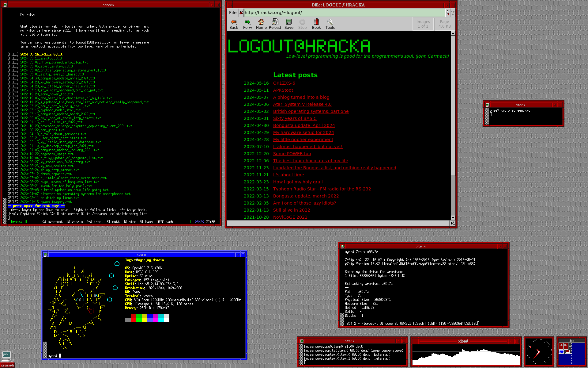Reload the current Dillo page
588x368 pixels.
click(275, 22)
